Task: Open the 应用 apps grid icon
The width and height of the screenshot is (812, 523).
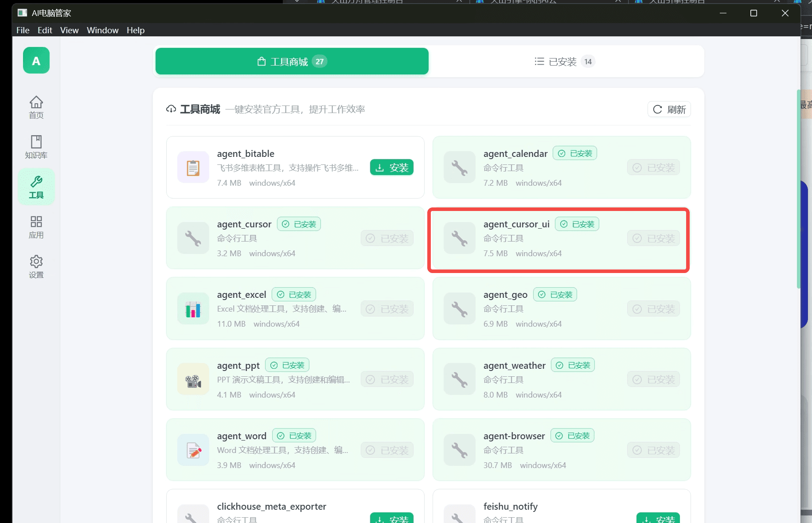Action: click(36, 227)
